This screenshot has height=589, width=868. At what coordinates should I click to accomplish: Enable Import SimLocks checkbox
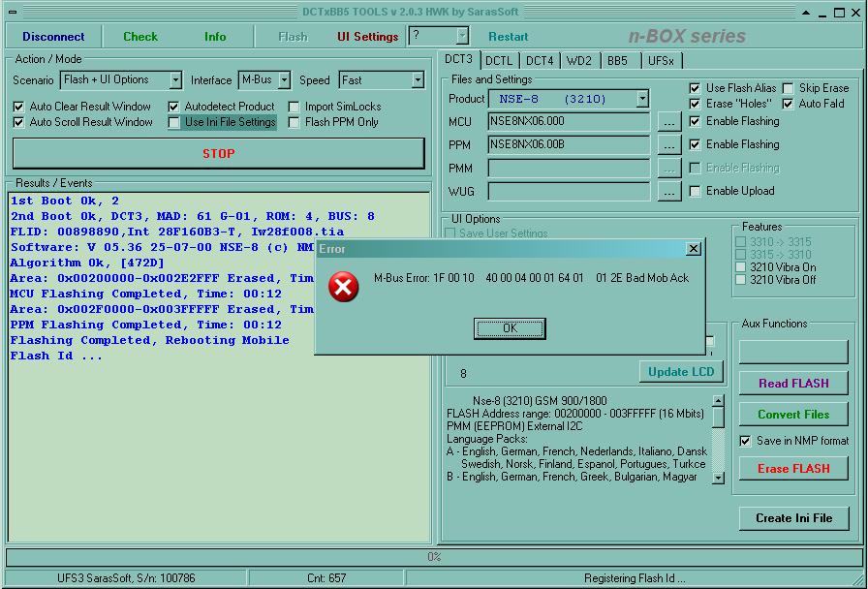(294, 107)
